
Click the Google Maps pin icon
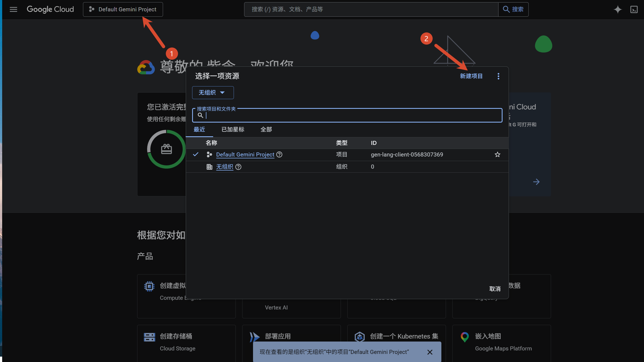click(465, 337)
